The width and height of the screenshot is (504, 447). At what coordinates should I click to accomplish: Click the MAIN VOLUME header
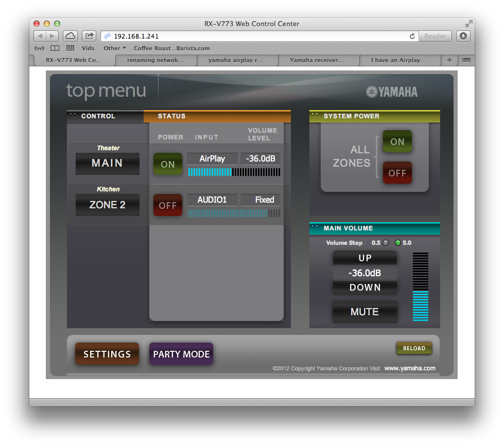click(374, 228)
